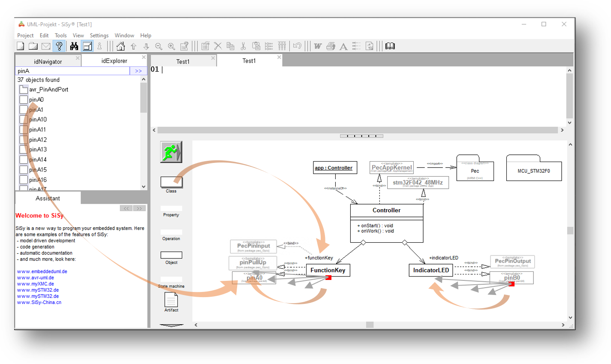Click the green running man execute icon
Screen dimensions: 611x364
(171, 152)
